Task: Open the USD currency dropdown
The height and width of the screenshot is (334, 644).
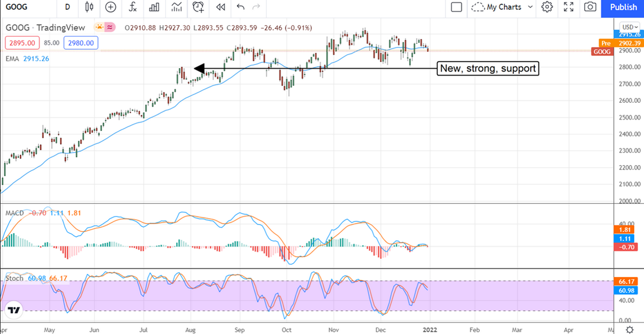Action: click(629, 27)
